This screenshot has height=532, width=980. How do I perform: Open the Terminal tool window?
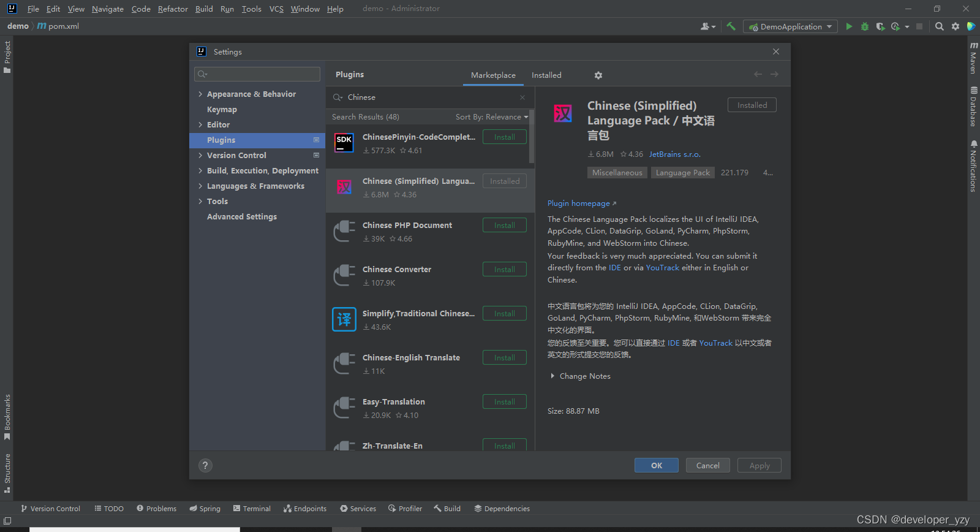(x=252, y=509)
